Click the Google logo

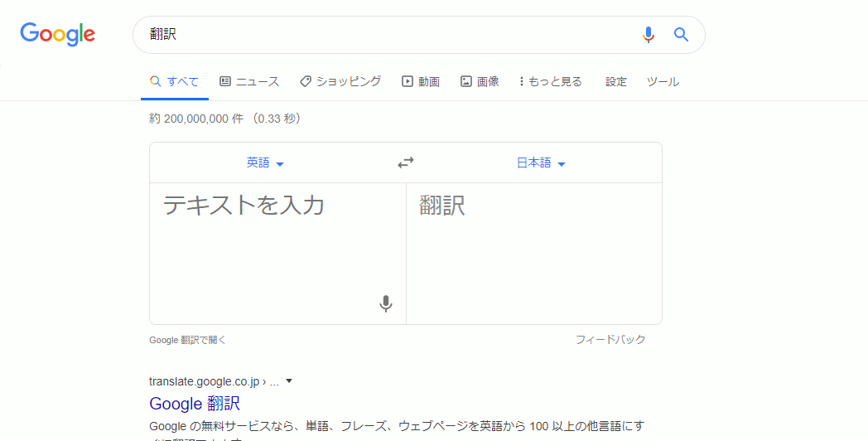point(58,34)
